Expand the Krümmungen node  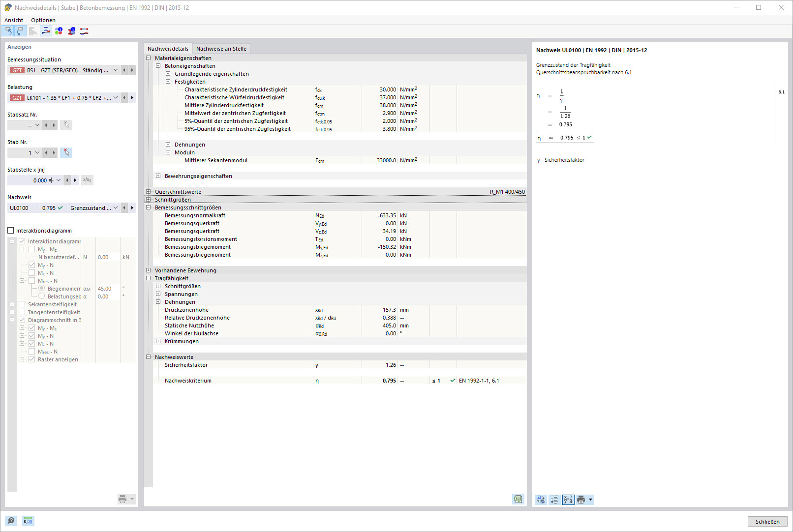click(x=158, y=341)
